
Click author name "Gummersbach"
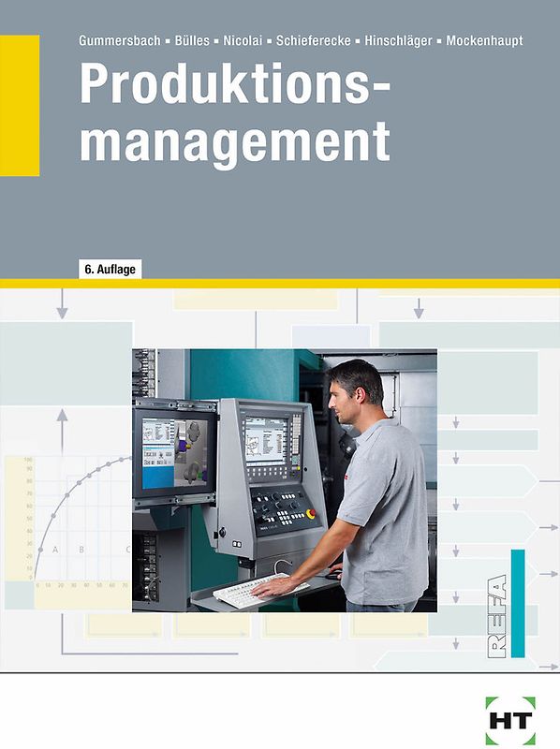coord(120,40)
